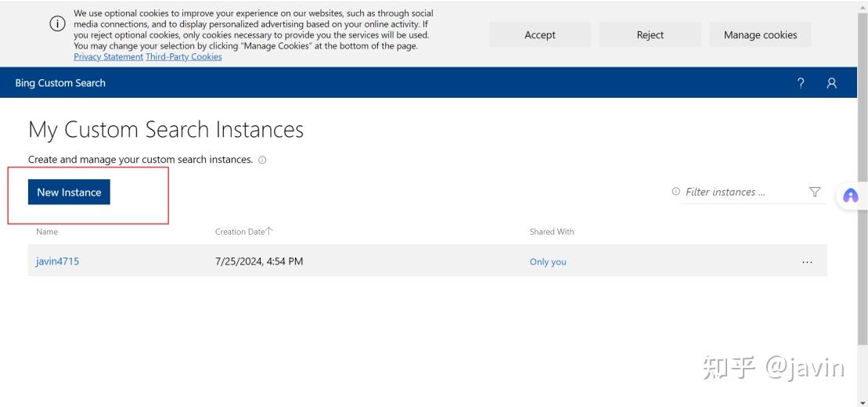Open more options for javin4715 row
868x407 pixels.
[807, 262]
